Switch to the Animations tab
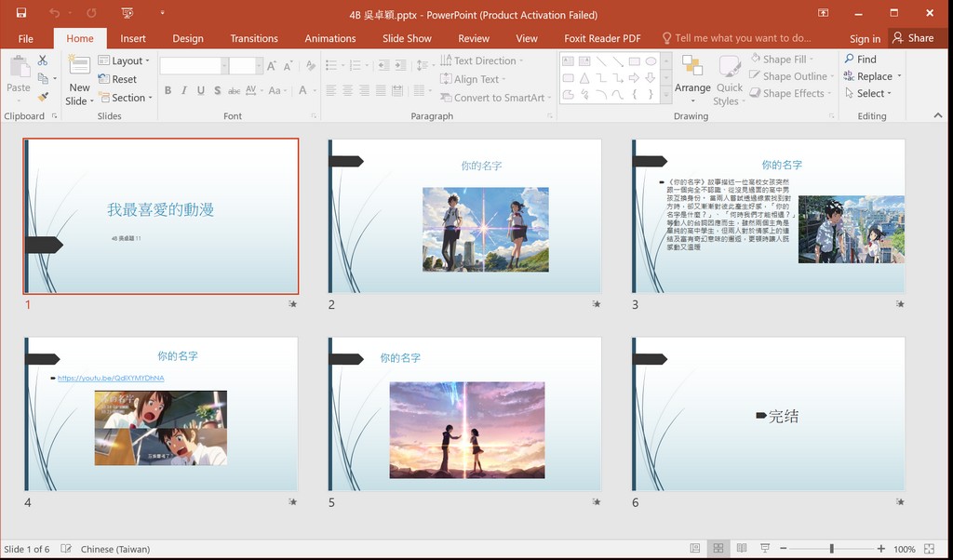Image resolution: width=953 pixels, height=560 pixels. point(330,38)
